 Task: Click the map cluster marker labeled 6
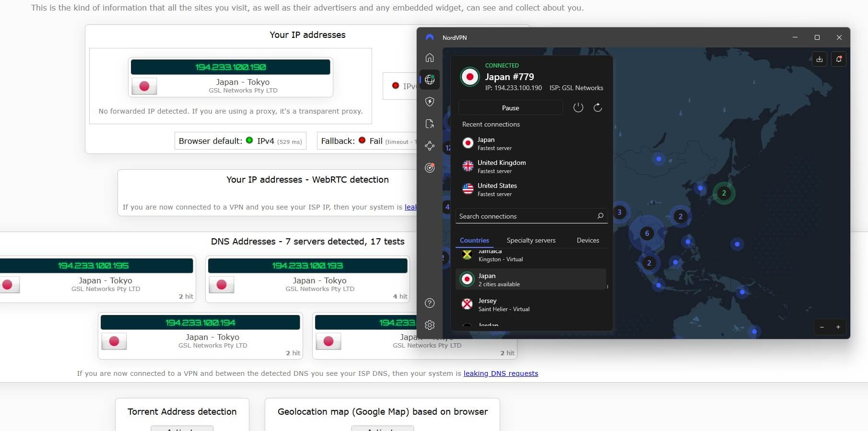coord(647,233)
